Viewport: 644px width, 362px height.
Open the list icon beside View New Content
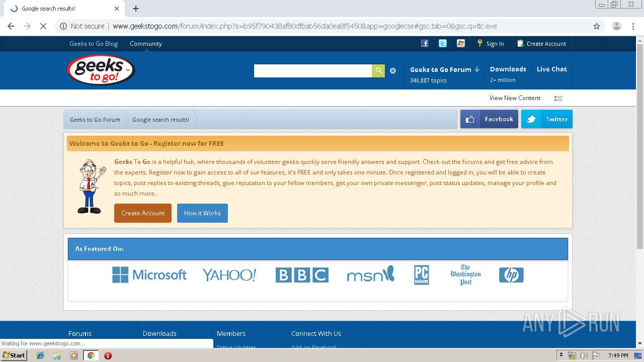click(x=558, y=99)
